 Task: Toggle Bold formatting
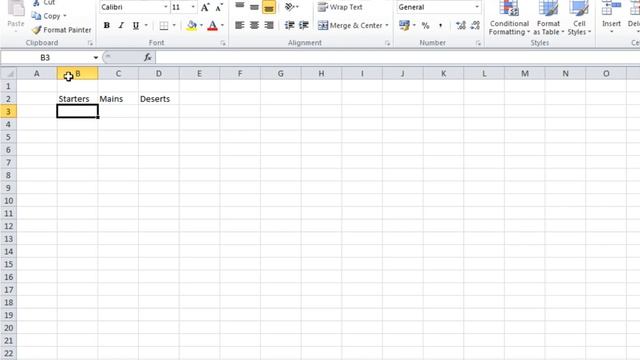point(107,25)
